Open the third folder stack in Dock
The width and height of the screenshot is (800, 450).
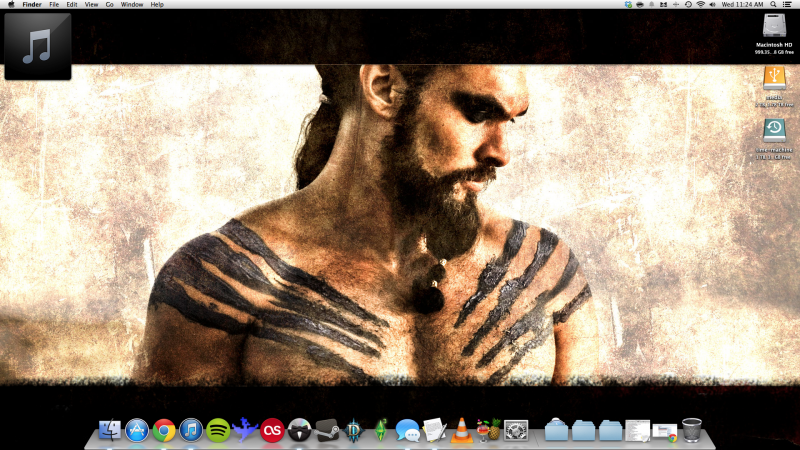(x=610, y=430)
